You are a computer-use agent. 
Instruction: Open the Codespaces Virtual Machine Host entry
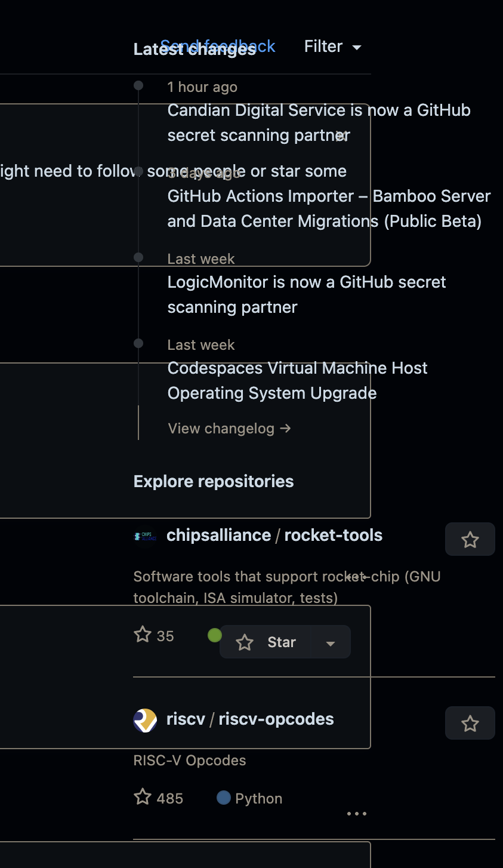coord(297,380)
